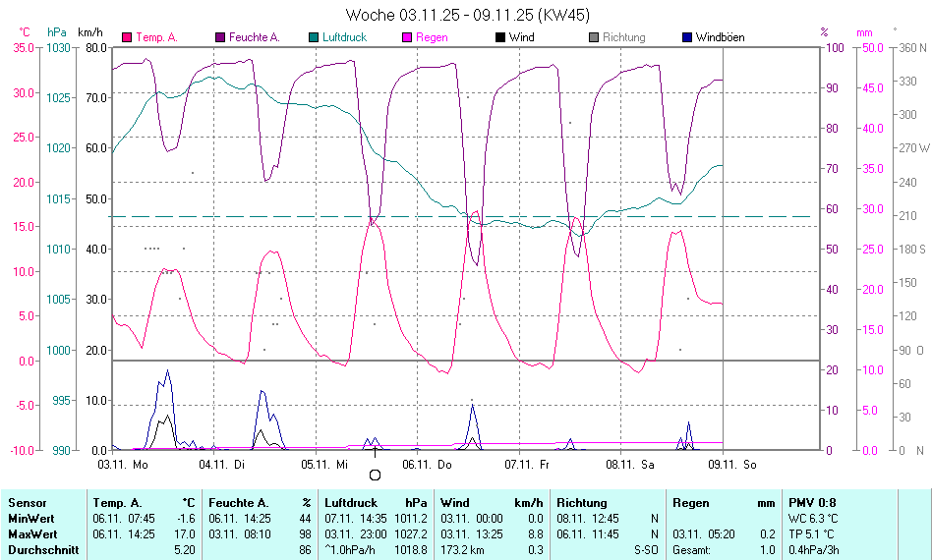Click the Durchschnitt row label
This screenshot has height=560, width=932.
pyautogui.click(x=42, y=550)
